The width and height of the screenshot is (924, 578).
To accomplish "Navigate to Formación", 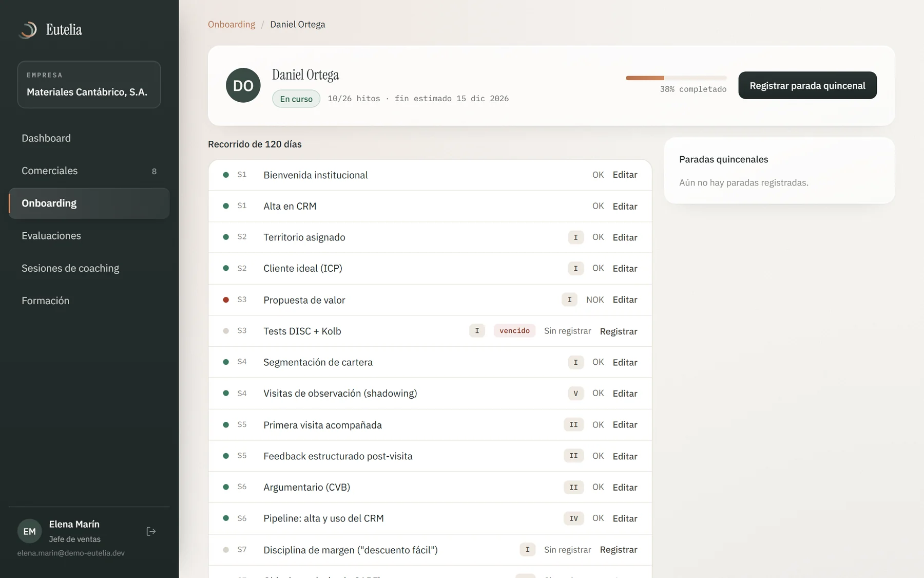I will tap(89, 301).
